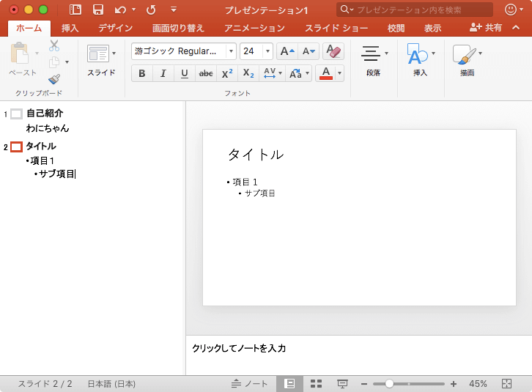Click the Cut scissors icon
The height and width of the screenshot is (392, 532).
54,45
